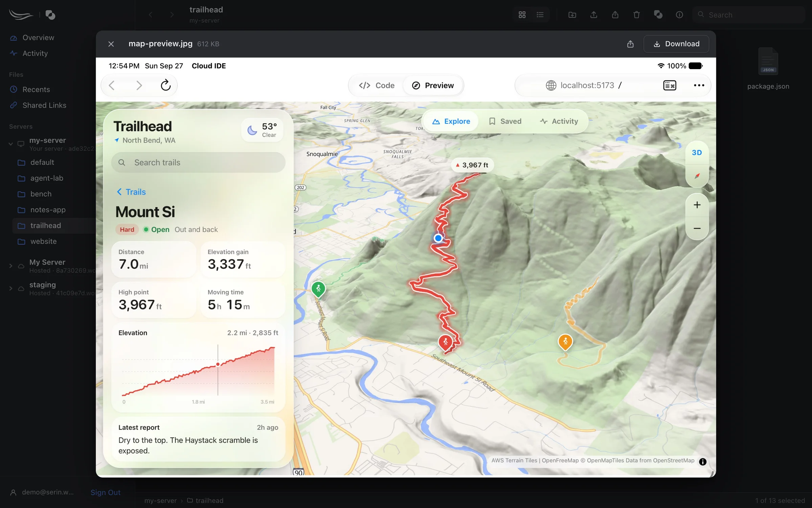Image resolution: width=812 pixels, height=508 pixels.
Task: Collapse the my-server tree
Action: pos(11,144)
